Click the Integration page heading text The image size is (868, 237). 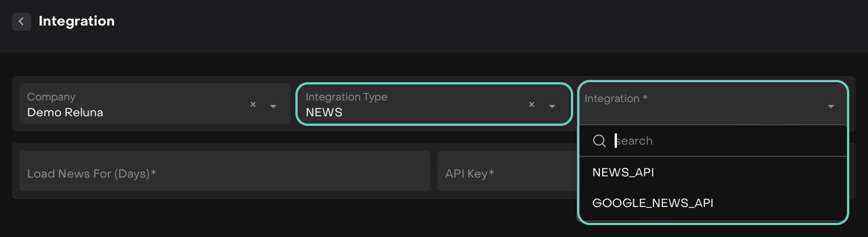77,22
